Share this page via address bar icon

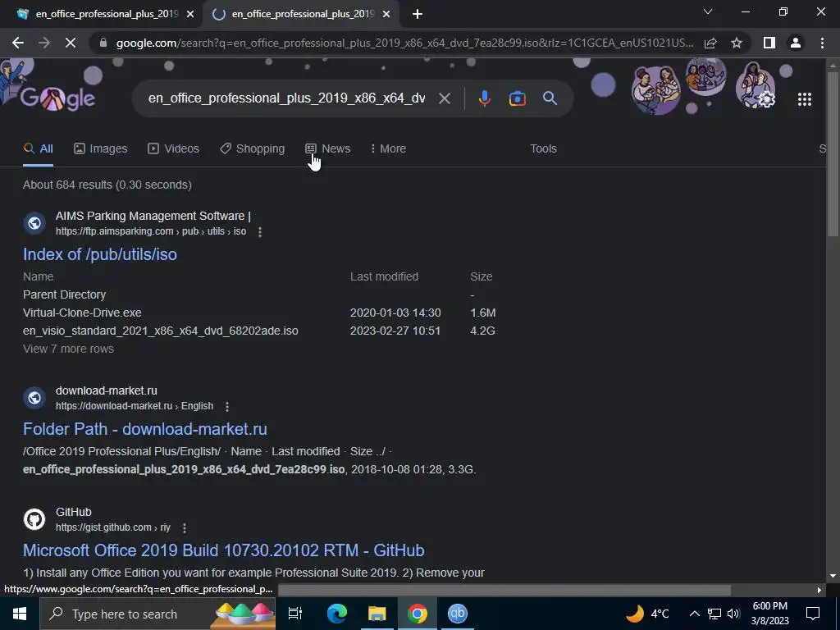coord(710,43)
